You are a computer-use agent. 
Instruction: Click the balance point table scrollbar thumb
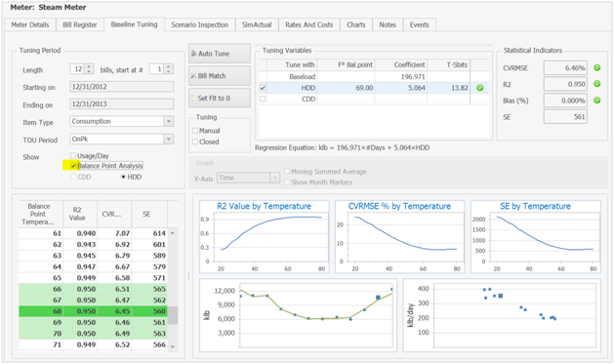173,315
